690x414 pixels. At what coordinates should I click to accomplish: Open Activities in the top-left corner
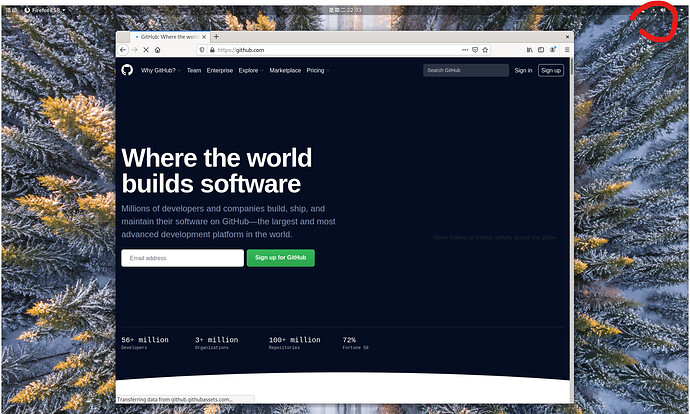pyautogui.click(x=11, y=10)
